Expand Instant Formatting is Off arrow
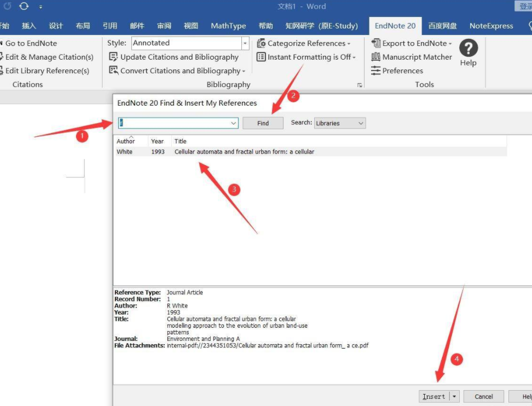 click(x=354, y=57)
